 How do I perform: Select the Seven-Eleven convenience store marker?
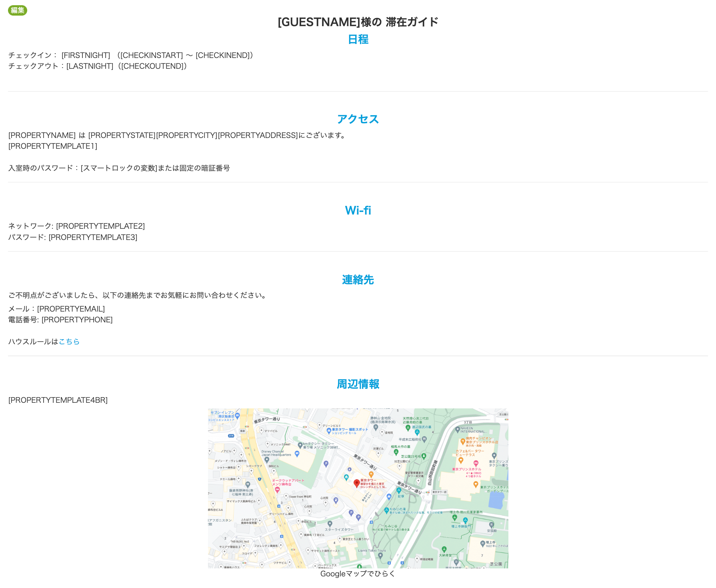(x=238, y=416)
